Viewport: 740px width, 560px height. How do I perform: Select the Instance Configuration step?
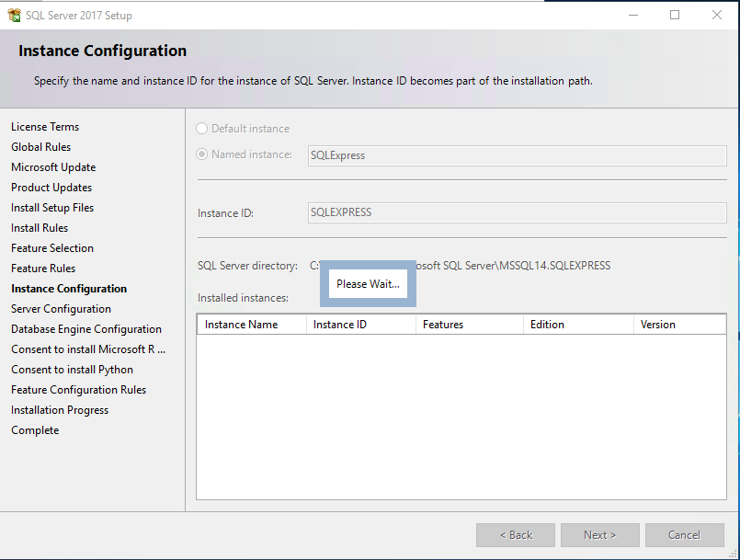69,289
